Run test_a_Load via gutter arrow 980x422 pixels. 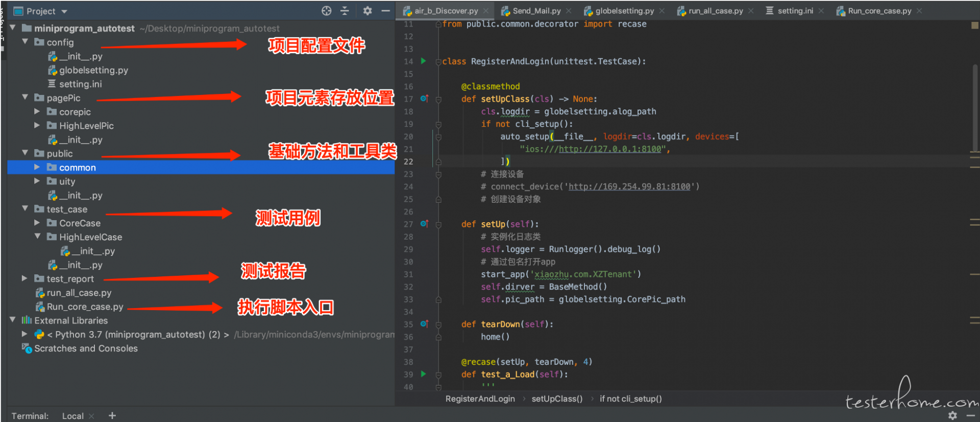click(423, 374)
